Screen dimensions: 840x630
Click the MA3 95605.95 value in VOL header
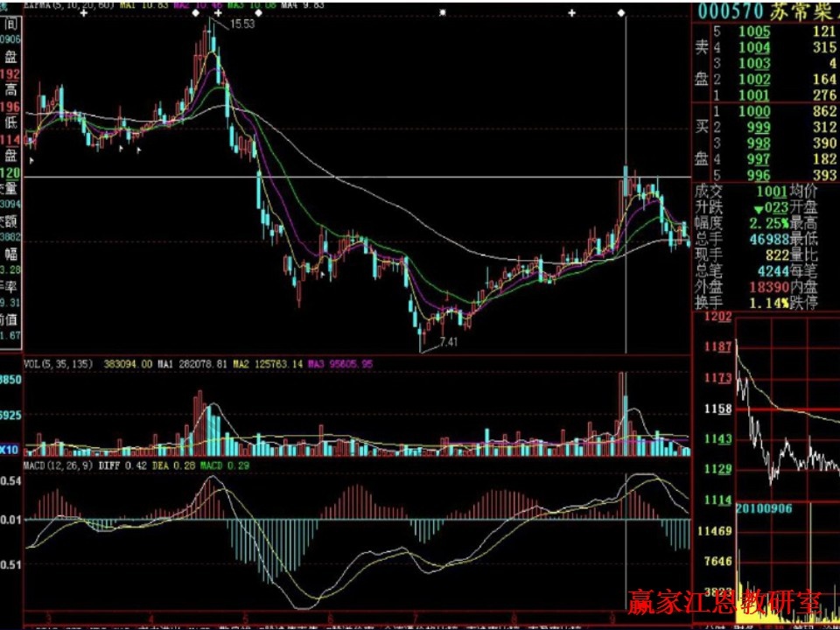[339, 364]
